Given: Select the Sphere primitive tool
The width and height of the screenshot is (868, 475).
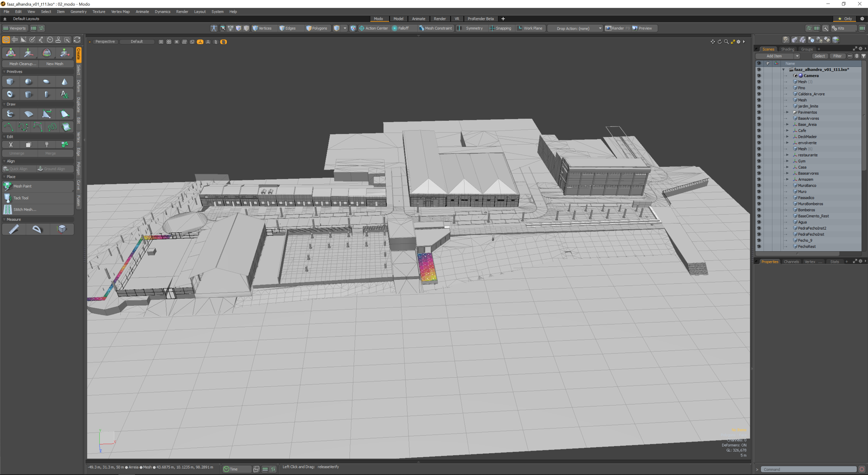Looking at the screenshot, I should click(28, 82).
